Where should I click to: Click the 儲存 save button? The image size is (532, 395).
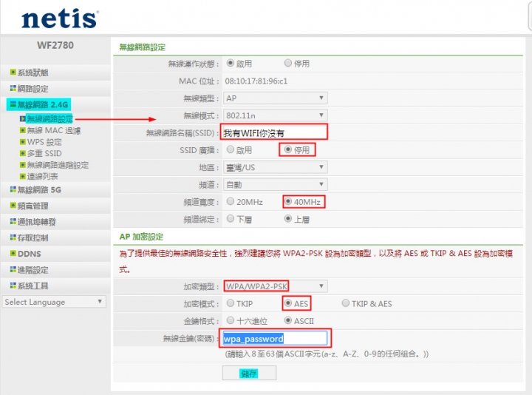[249, 373]
